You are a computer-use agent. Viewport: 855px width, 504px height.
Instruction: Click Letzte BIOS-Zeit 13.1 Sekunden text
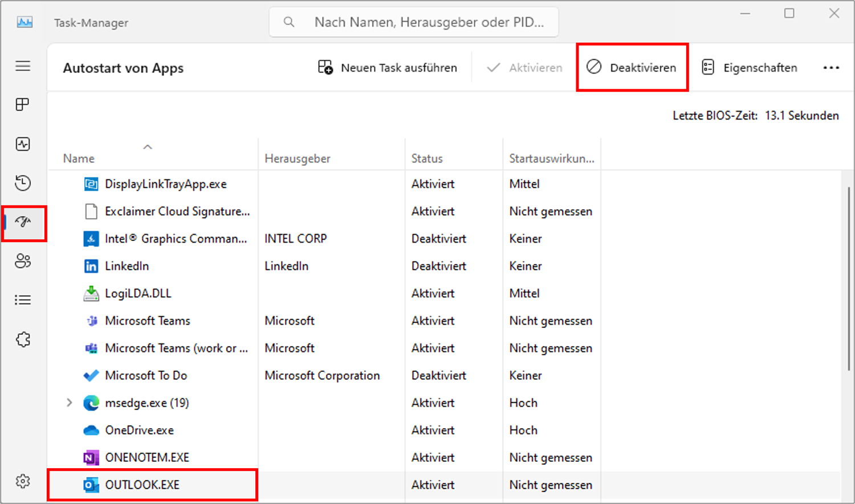coord(756,116)
